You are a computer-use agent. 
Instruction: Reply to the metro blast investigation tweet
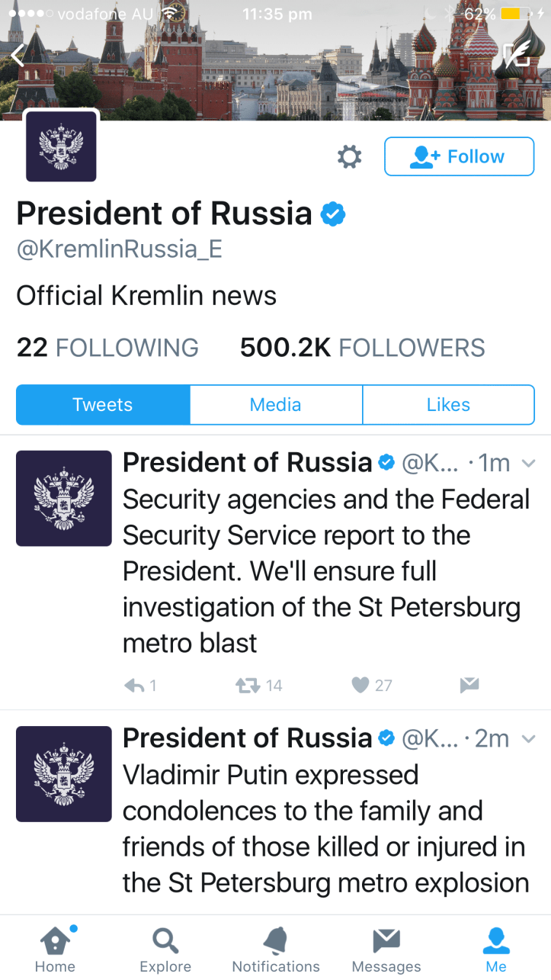pos(135,686)
